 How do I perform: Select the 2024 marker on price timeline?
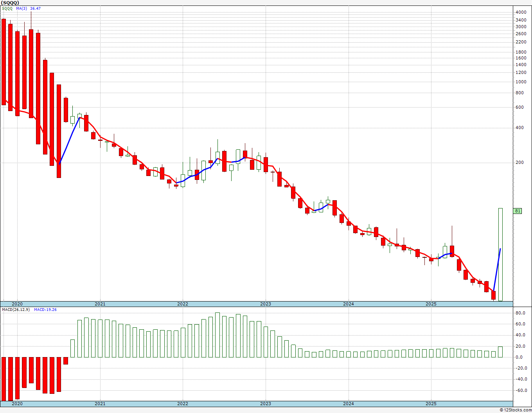(348, 304)
